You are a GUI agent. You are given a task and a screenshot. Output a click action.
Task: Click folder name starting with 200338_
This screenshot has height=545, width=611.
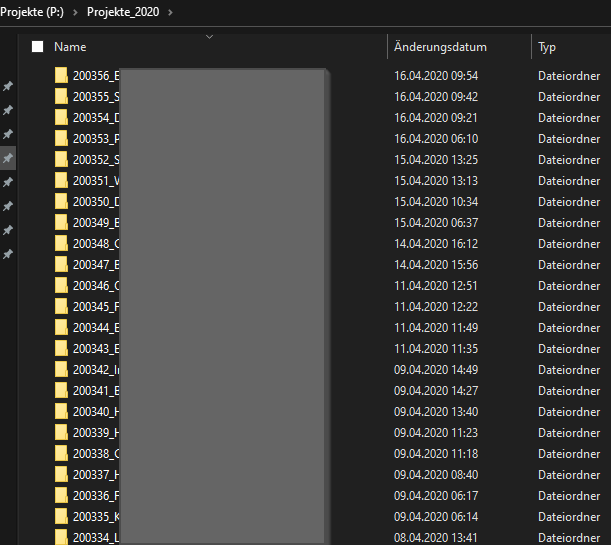96,454
